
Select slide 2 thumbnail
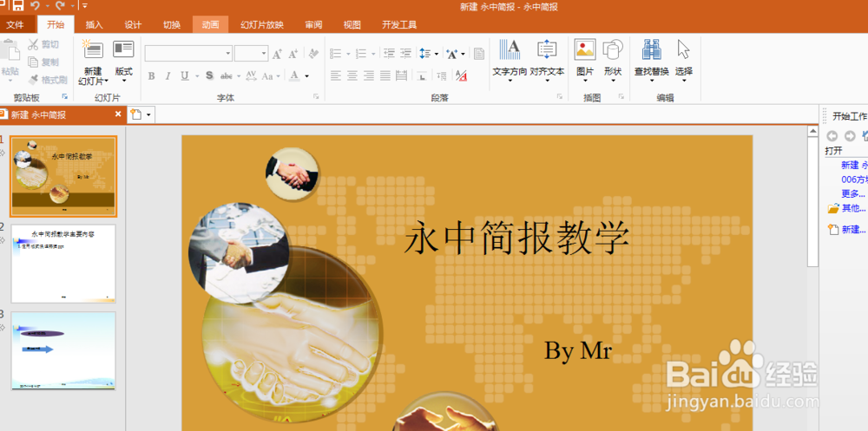(63, 264)
